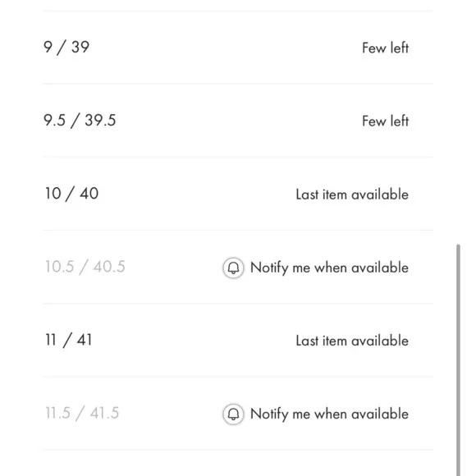
Task: Click 'Few left' label beside 9 / 39
Action: click(x=385, y=48)
